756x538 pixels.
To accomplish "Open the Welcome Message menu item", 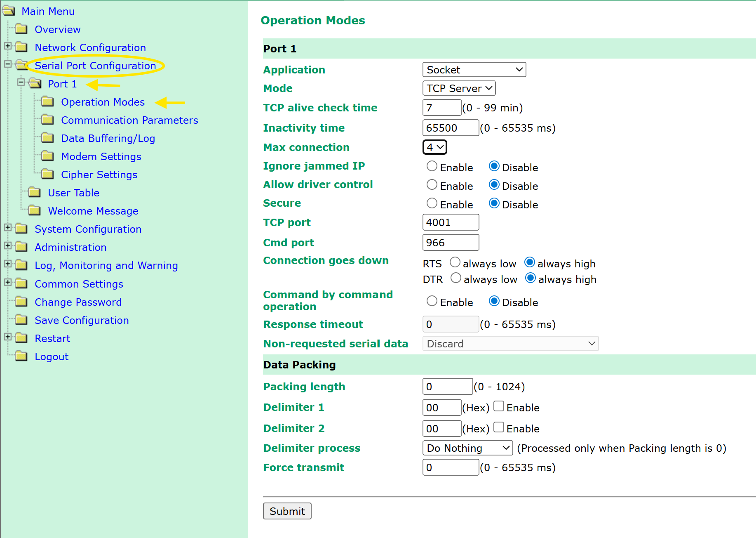I will (x=93, y=211).
